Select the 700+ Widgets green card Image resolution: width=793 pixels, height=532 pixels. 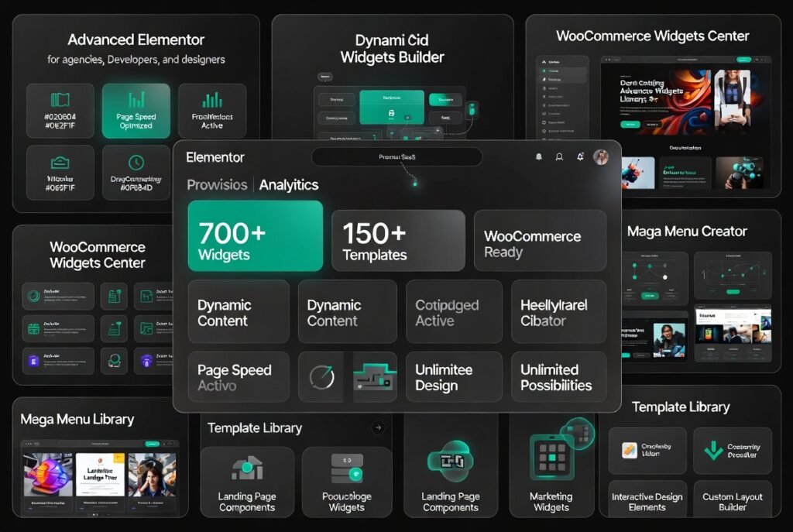coord(256,235)
